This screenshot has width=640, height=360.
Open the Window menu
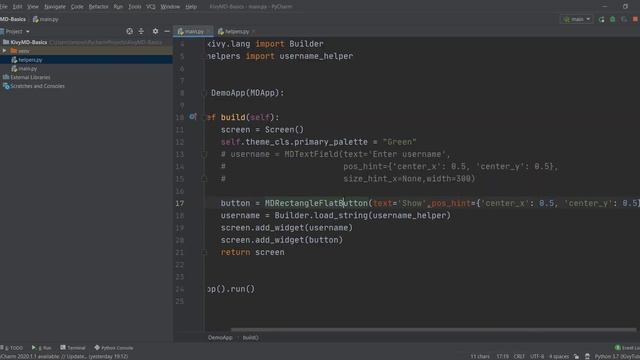click(170, 7)
